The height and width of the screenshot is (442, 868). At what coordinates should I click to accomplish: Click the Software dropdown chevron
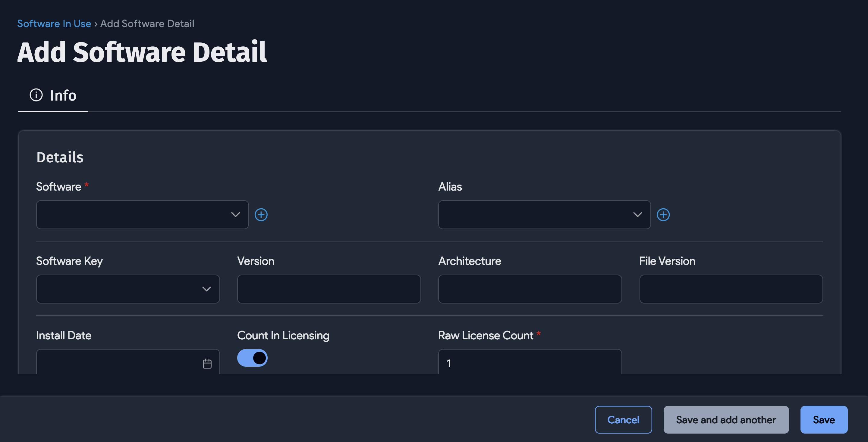(x=235, y=214)
